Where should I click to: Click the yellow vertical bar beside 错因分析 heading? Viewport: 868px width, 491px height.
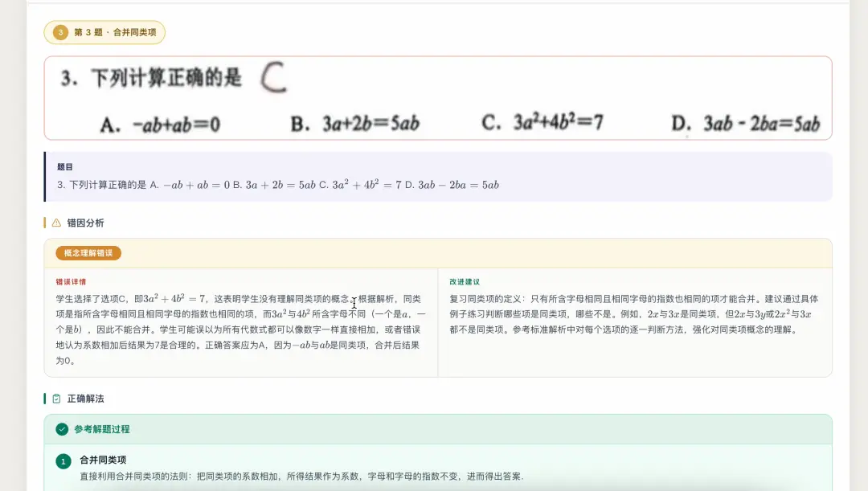click(x=44, y=223)
